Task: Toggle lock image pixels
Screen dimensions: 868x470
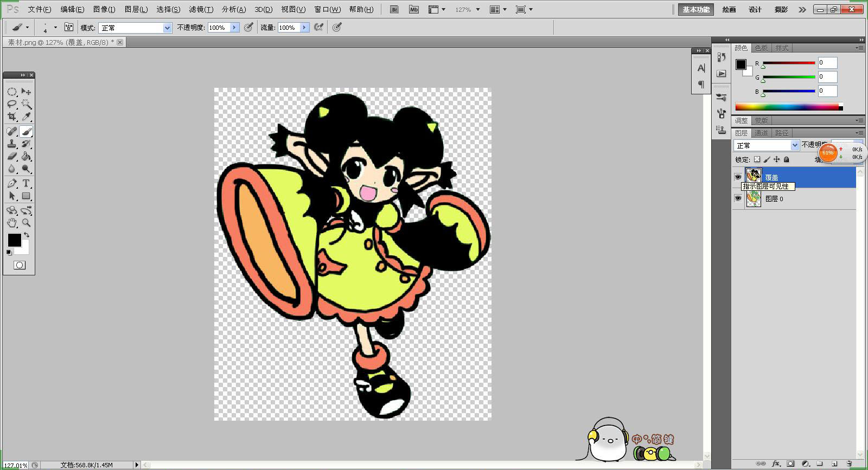Action: [x=767, y=159]
